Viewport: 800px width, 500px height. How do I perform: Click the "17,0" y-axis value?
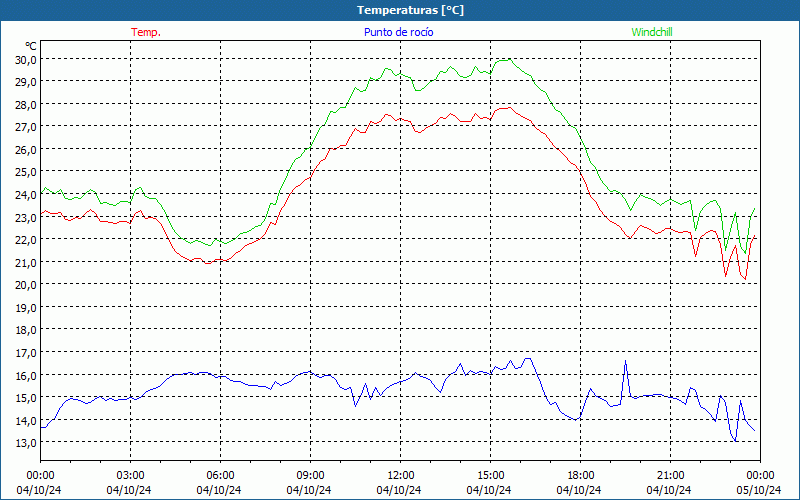coord(26,353)
